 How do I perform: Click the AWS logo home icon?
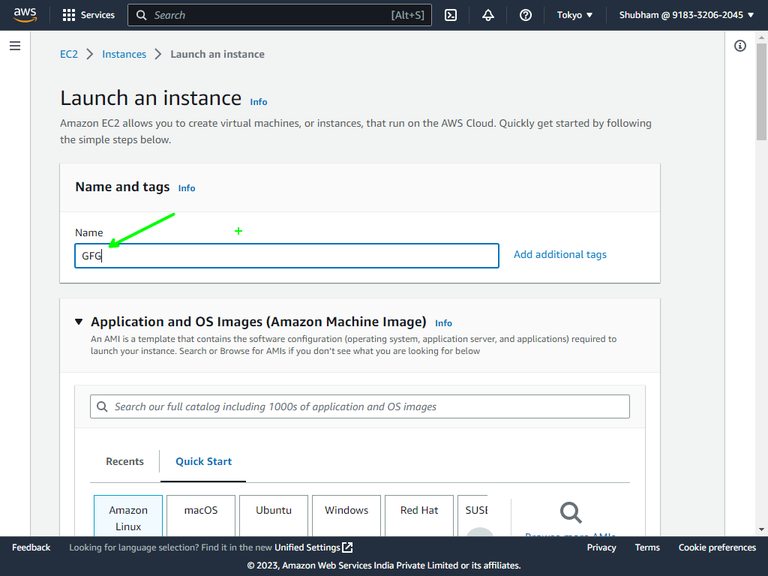point(25,15)
